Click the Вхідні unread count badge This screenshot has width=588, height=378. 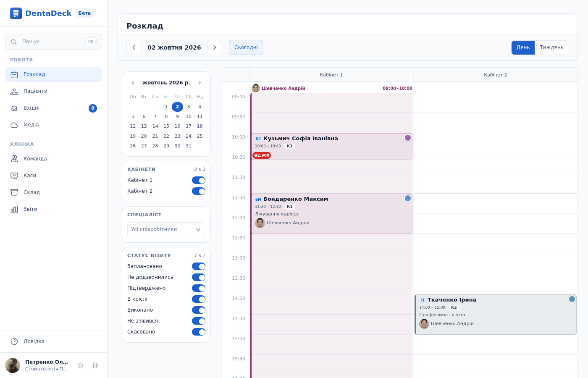click(93, 108)
